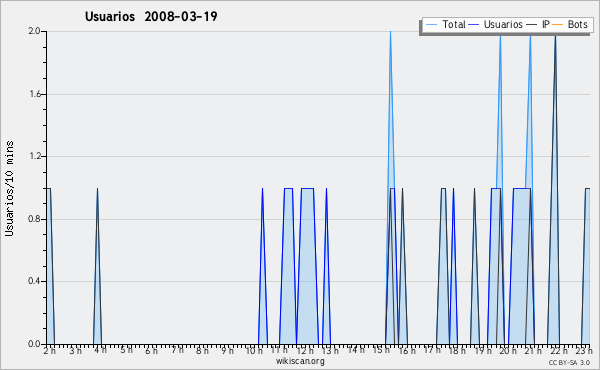The image size is (600, 370).
Task: Click the '9 h' x-axis label
Action: 227,350
